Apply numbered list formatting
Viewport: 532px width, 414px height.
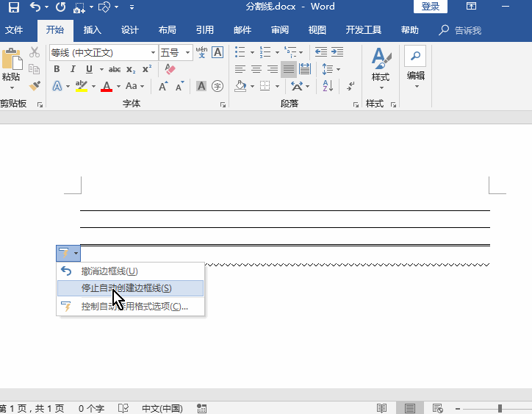(x=265, y=52)
